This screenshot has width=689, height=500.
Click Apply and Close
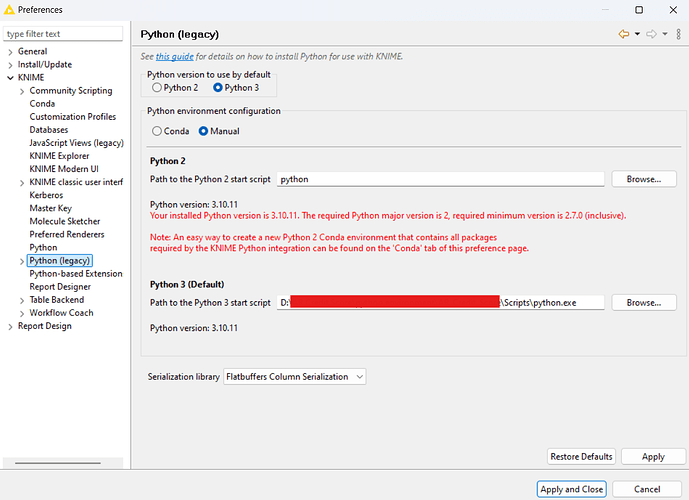(571, 489)
